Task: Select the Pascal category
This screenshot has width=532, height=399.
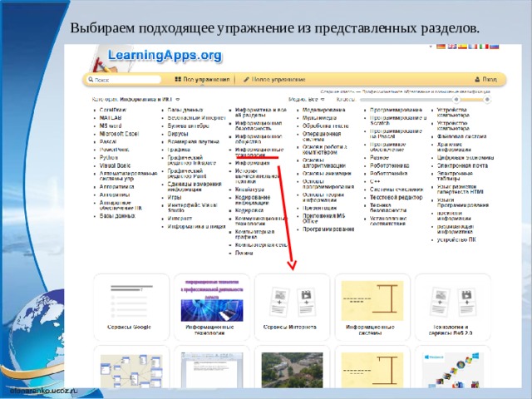Action: 108,142
